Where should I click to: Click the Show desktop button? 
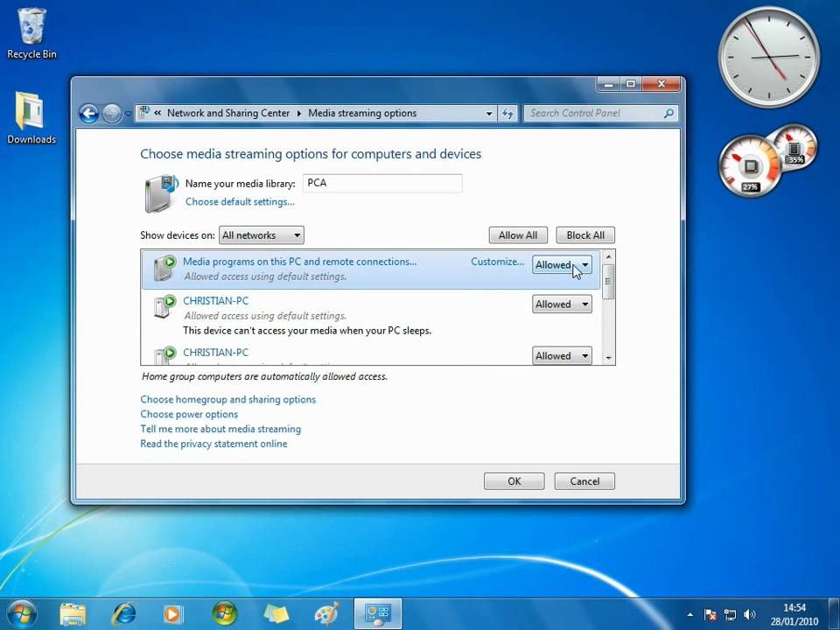[834, 614]
